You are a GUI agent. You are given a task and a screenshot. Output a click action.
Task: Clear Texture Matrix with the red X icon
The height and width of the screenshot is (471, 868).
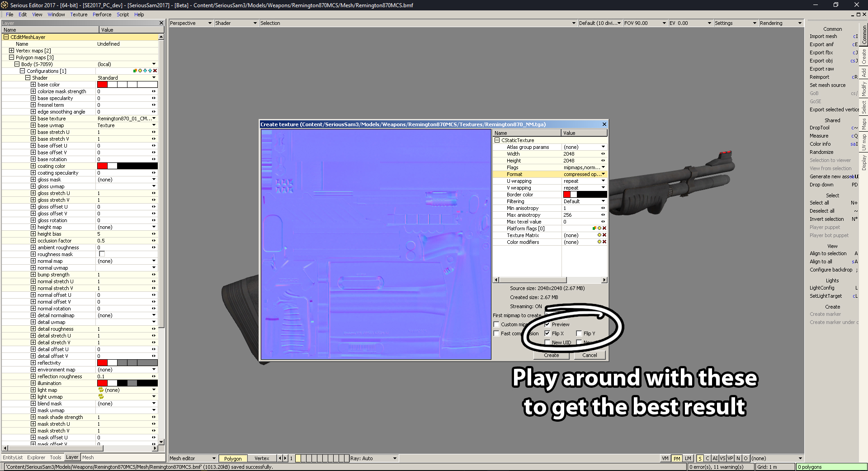pos(604,235)
